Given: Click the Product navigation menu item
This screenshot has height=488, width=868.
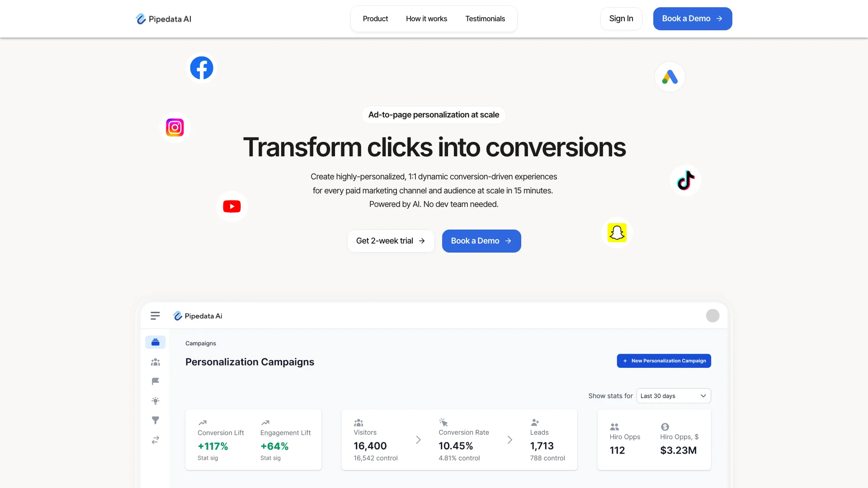Looking at the screenshot, I should coord(375,19).
